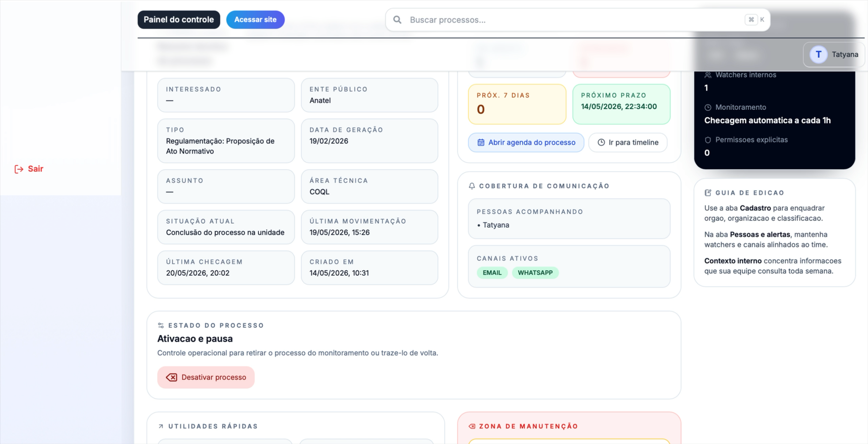The width and height of the screenshot is (868, 444).
Task: Click the delete icon on Desativar processo
Action: pos(172,377)
